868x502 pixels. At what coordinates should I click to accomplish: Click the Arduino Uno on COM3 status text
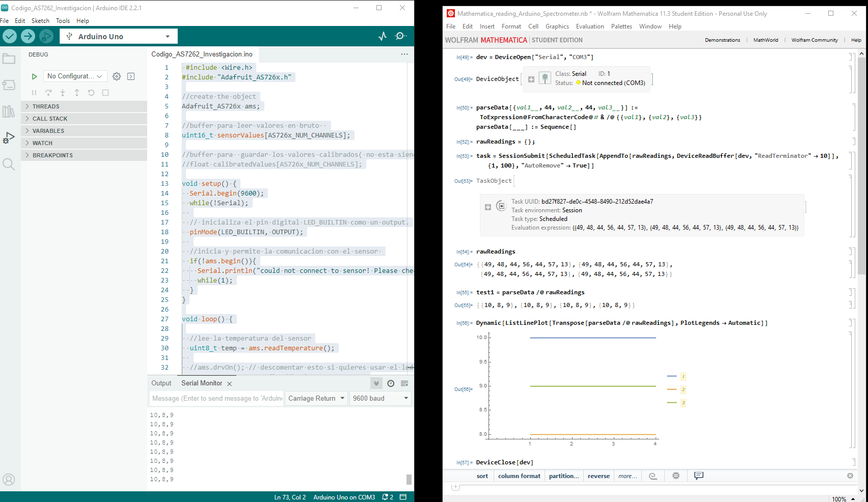(x=344, y=497)
